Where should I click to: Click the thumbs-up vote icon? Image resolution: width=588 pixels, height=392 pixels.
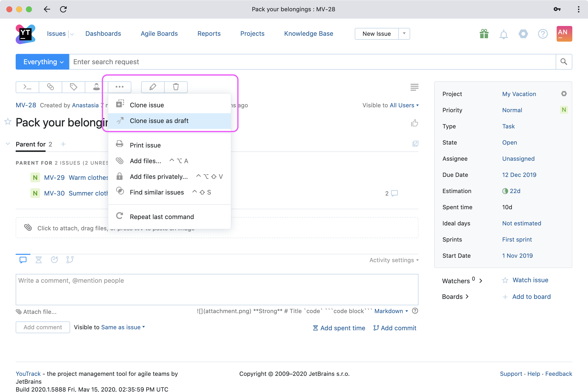(x=414, y=123)
